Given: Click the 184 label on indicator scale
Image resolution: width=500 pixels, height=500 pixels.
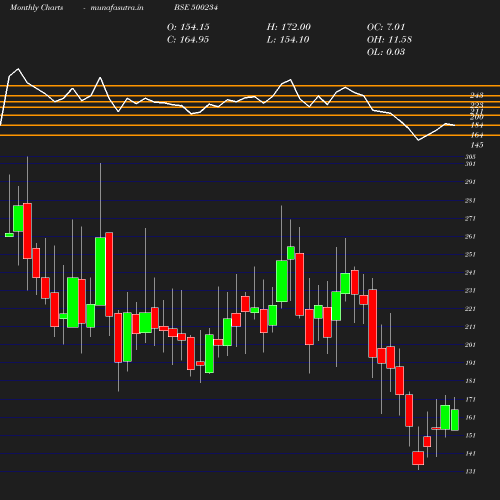Looking at the screenshot, I should point(477,125).
